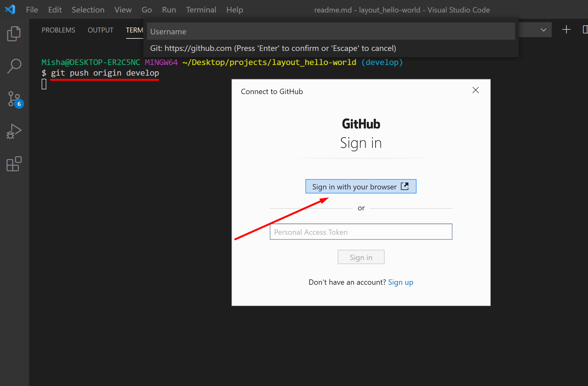Open the Run and Debug view
Image resolution: width=588 pixels, height=386 pixels.
tap(14, 131)
